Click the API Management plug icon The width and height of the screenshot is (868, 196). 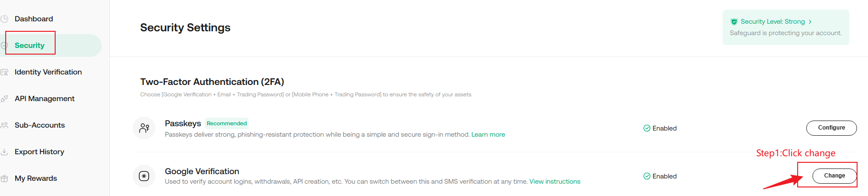click(x=4, y=99)
